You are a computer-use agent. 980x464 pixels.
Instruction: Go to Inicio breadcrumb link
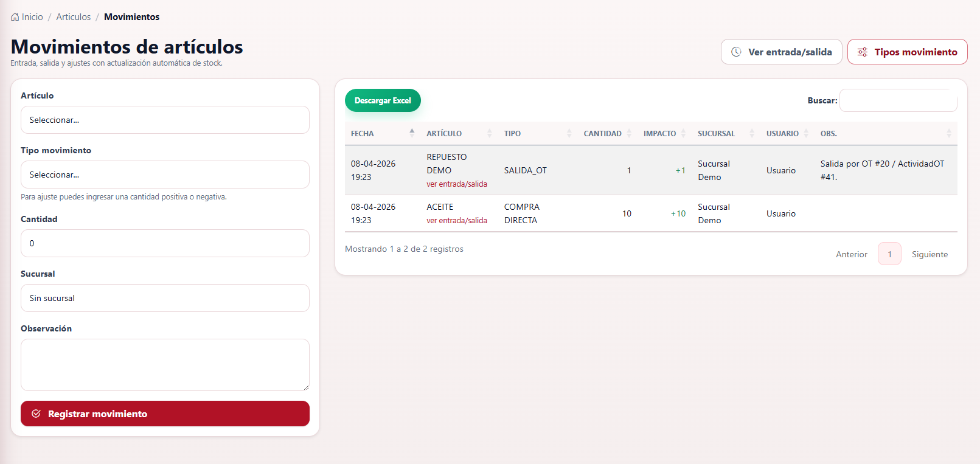pos(32,17)
